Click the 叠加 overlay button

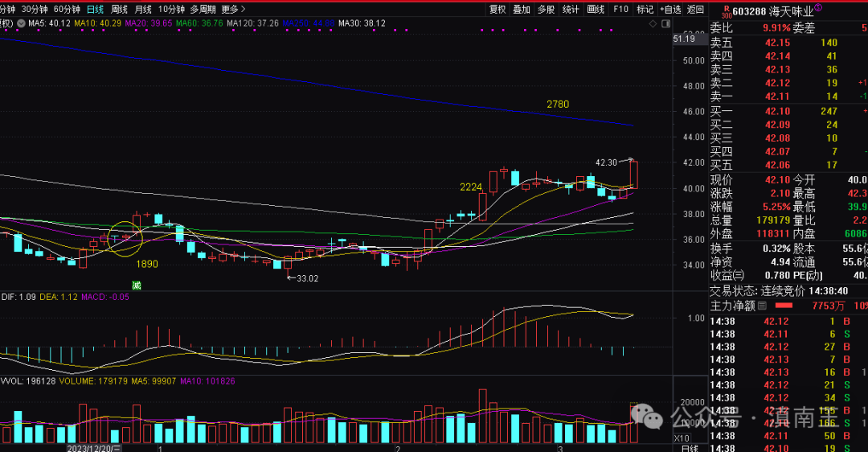tap(522, 10)
